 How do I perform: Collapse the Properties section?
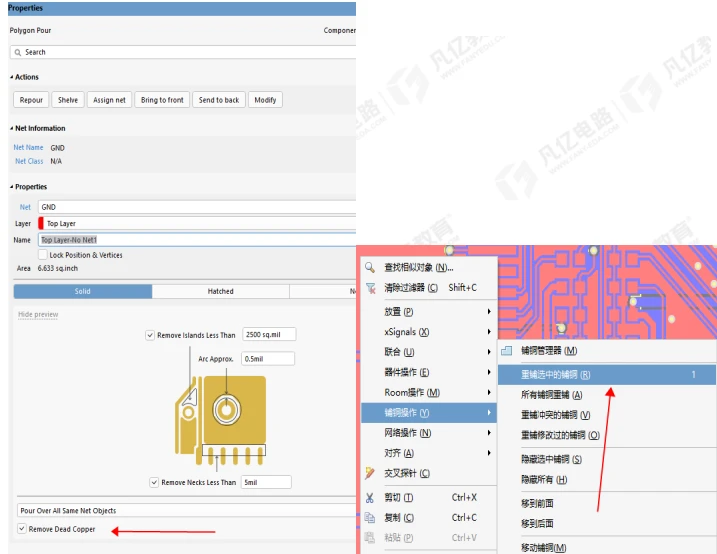[11, 187]
